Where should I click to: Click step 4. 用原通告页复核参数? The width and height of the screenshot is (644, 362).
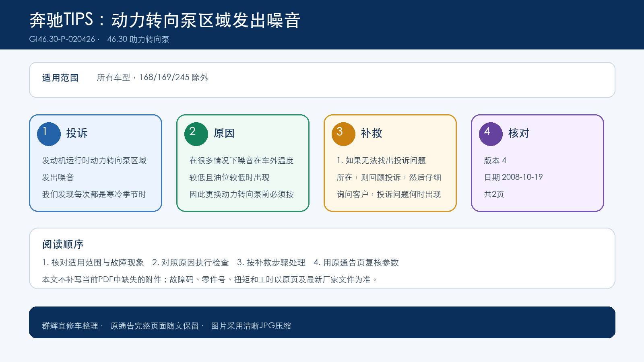click(356, 263)
